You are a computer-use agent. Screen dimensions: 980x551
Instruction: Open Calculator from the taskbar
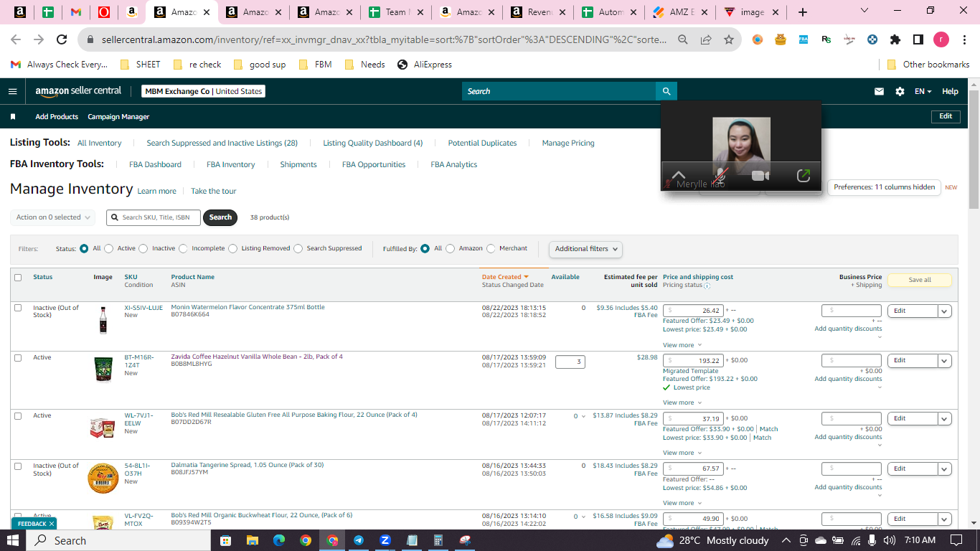(x=438, y=540)
